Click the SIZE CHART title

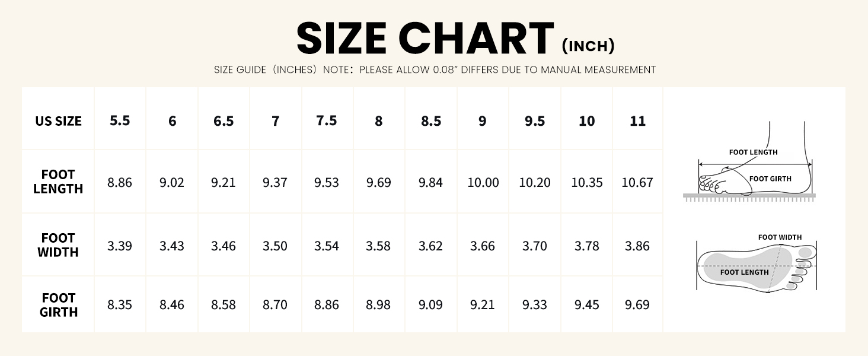coord(425,39)
